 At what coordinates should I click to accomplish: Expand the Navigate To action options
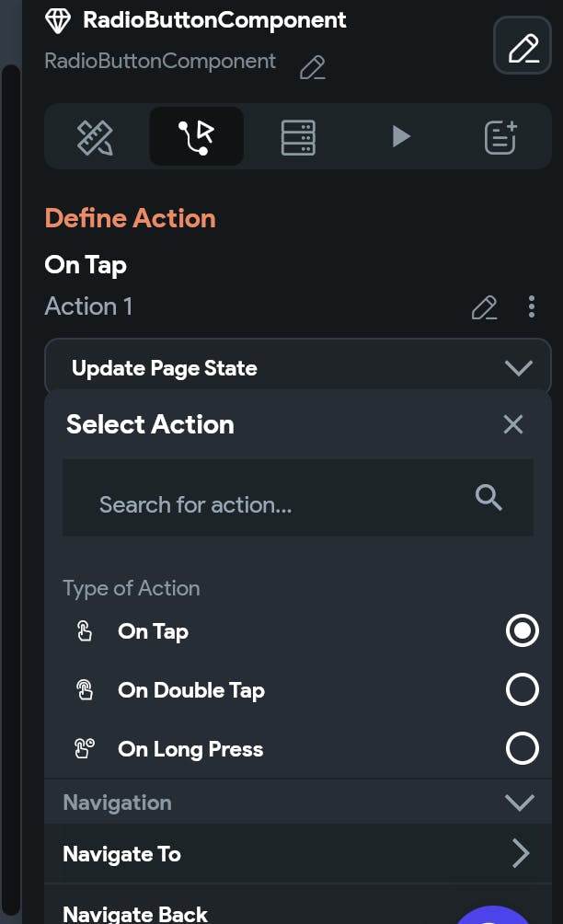(x=520, y=854)
